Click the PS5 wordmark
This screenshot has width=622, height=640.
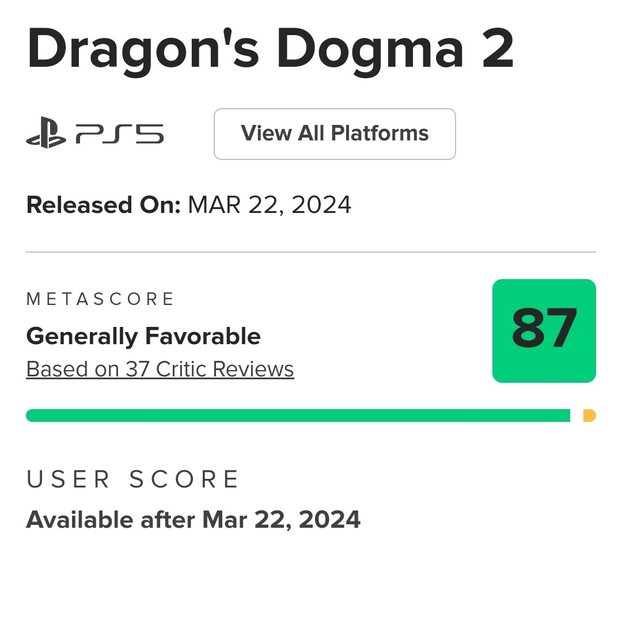click(x=119, y=134)
